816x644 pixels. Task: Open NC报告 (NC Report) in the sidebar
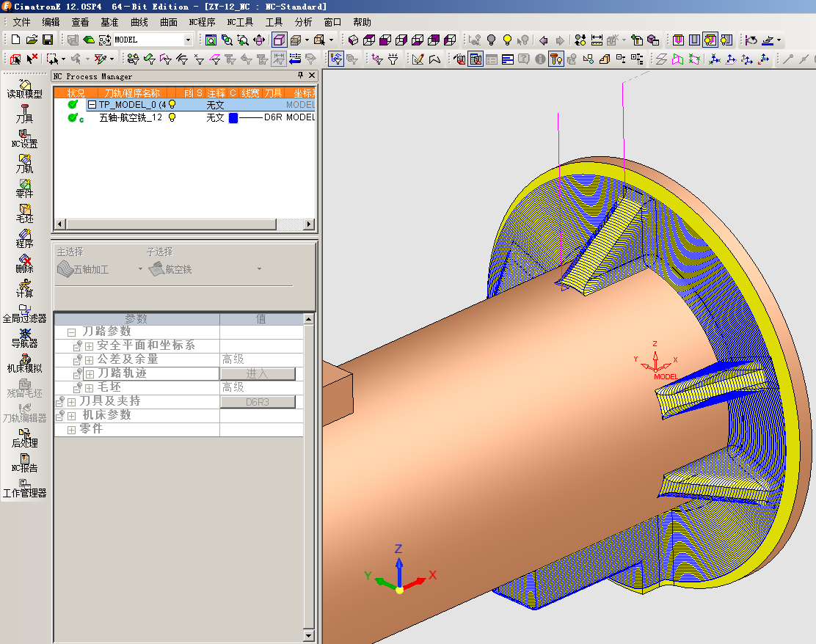[24, 464]
